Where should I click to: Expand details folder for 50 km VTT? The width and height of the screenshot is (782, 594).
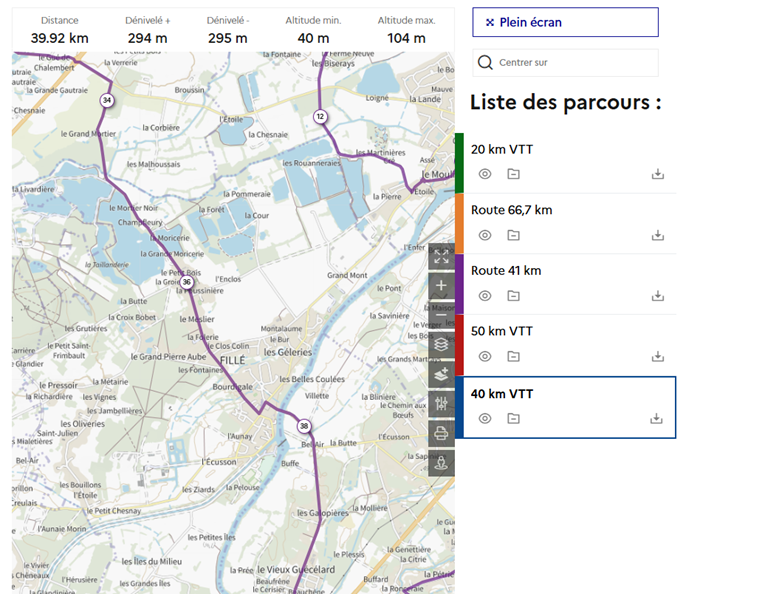[513, 357]
